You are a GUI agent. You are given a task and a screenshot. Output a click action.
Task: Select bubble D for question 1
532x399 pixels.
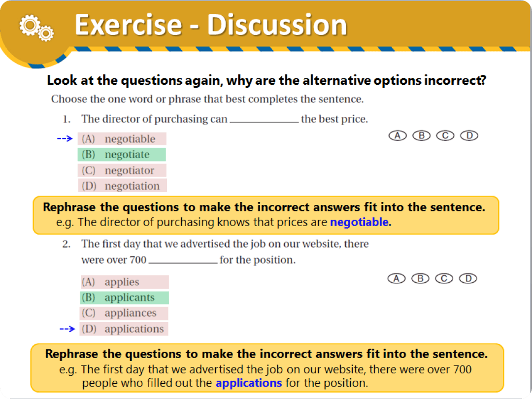click(x=469, y=136)
